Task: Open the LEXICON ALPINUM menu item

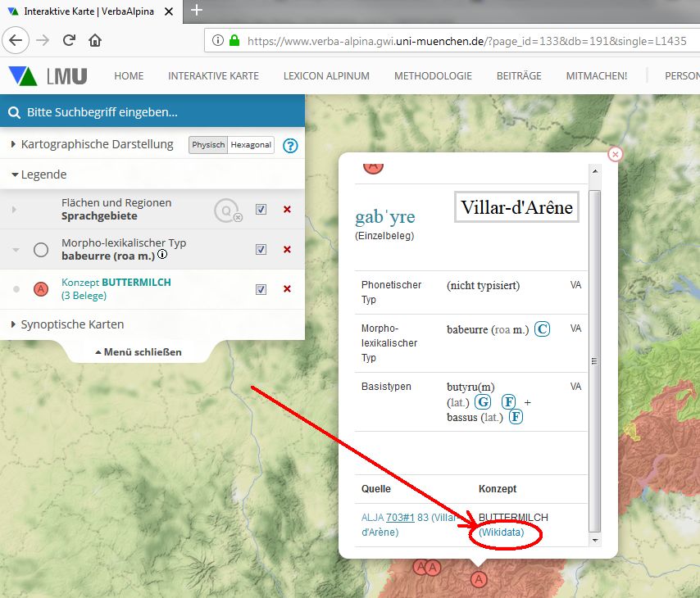Action: pos(326,76)
